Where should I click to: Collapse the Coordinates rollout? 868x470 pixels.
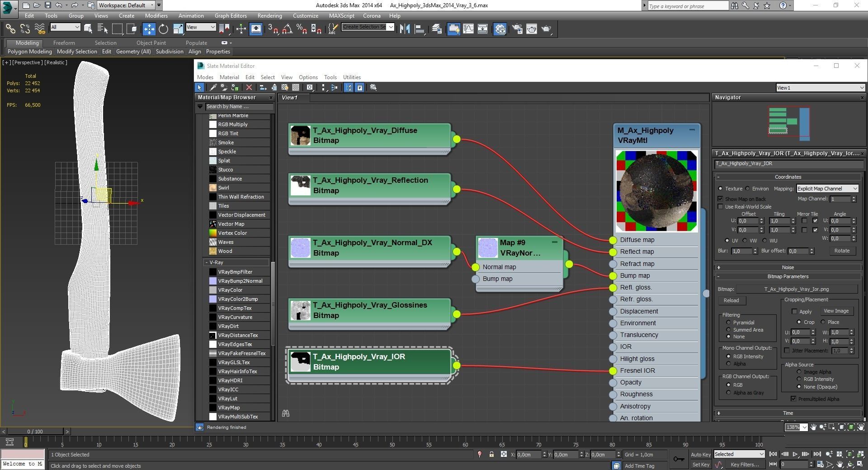click(788, 177)
